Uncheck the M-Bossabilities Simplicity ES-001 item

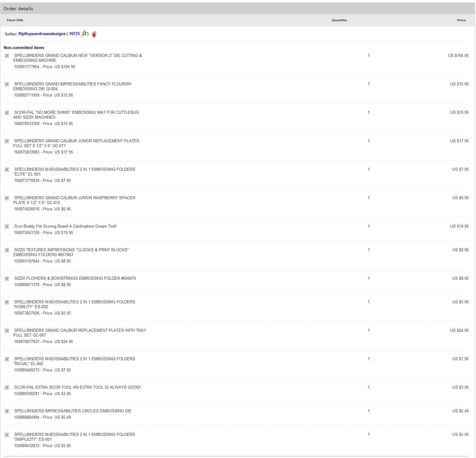(x=7, y=435)
